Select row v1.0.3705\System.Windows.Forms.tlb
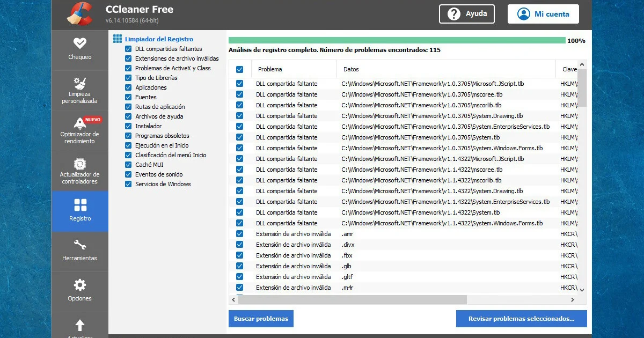The height and width of the screenshot is (338, 644). [403, 148]
